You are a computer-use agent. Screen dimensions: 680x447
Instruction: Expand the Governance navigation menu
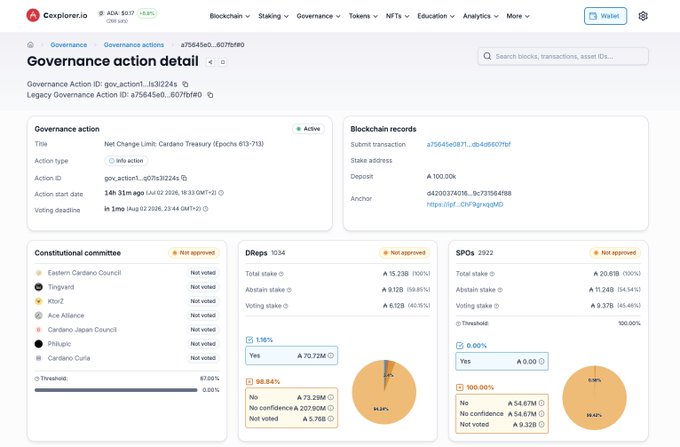tap(318, 16)
